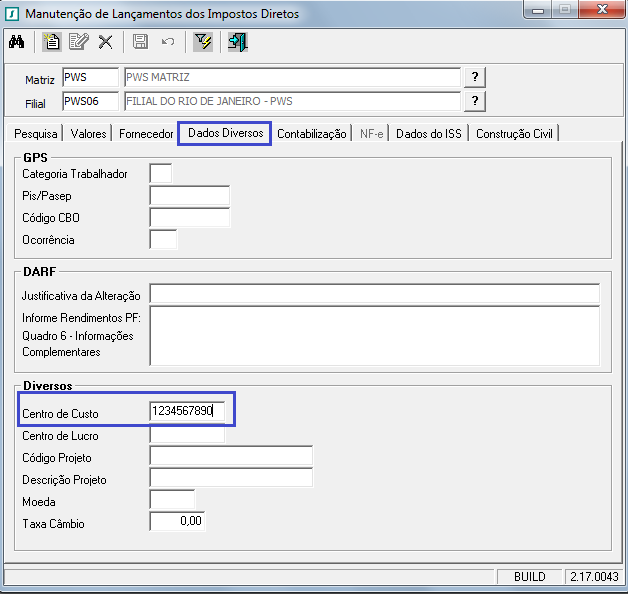This screenshot has width=628, height=594.
Task: Click the Justificativa da Alteração field
Action: click(x=374, y=294)
